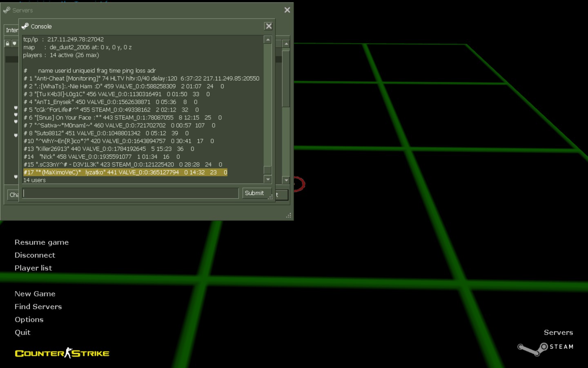The width and height of the screenshot is (588, 368).
Task: Start a New Game from menu
Action: tap(35, 294)
